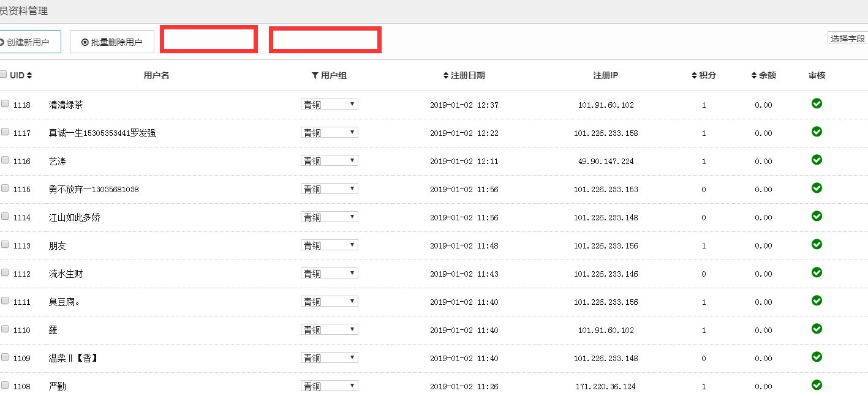This screenshot has height=396, width=868.
Task: Open the user group selector for 流水生财
Action: click(x=329, y=273)
